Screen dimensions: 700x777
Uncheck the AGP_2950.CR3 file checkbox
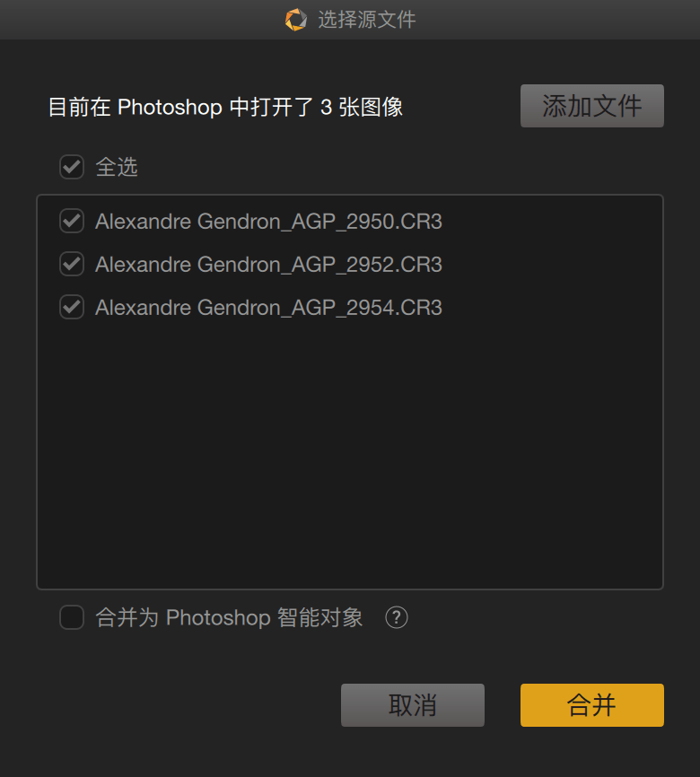coord(72,221)
